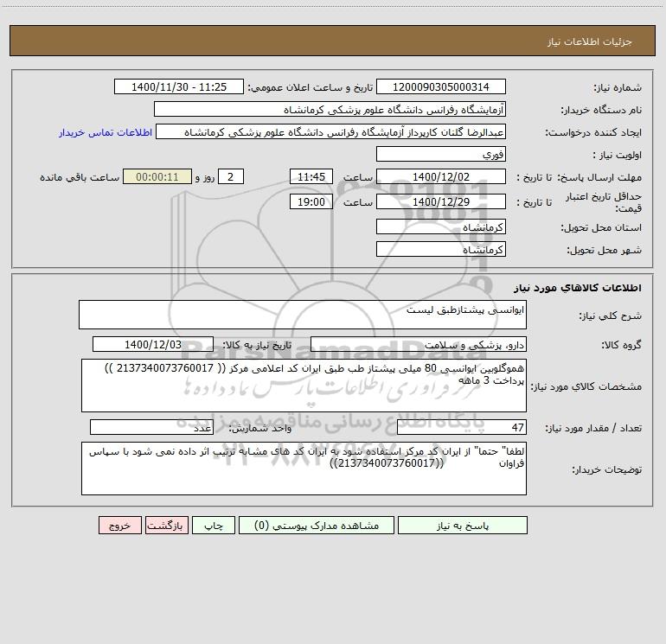Screen dimensions: 666x644
Task: Click the 'توضیحات خریدار:' label
Action: (x=607, y=470)
